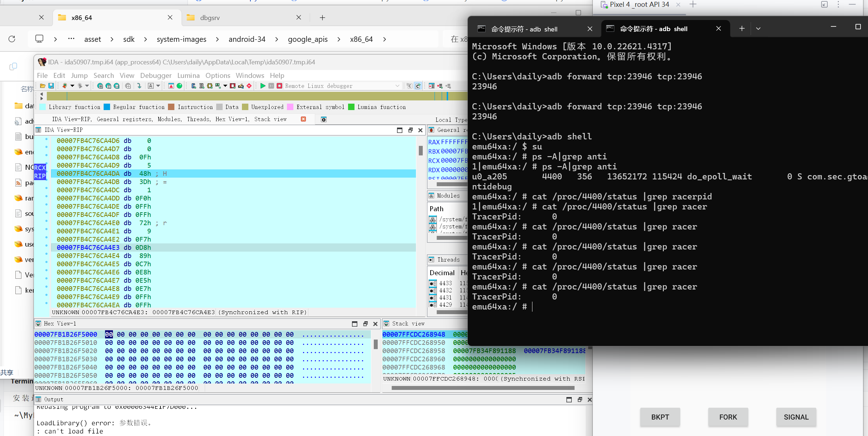Click the open file folder icon in the IDA toolbar
The image size is (868, 436).
point(43,86)
